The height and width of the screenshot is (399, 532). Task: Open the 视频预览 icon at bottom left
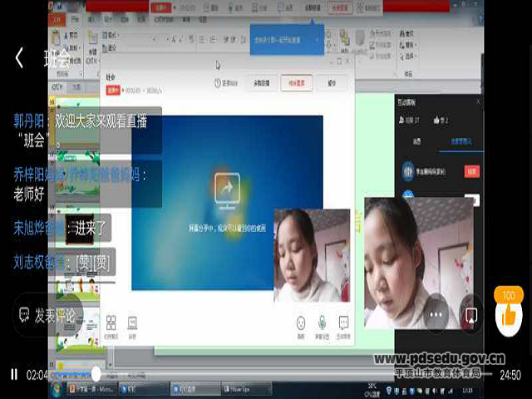(111, 324)
